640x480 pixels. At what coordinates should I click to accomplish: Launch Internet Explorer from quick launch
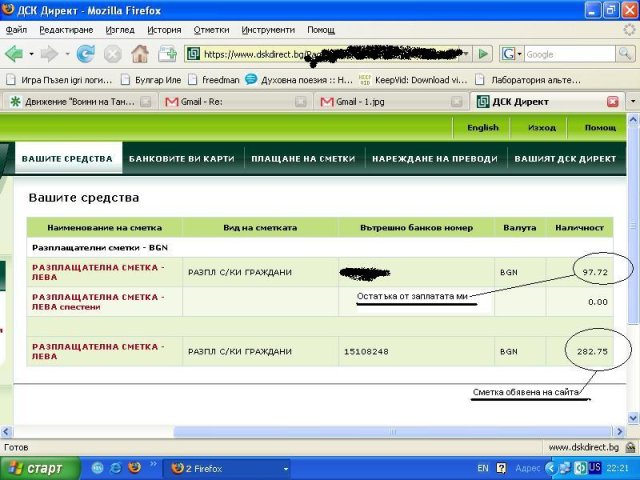(x=116, y=468)
